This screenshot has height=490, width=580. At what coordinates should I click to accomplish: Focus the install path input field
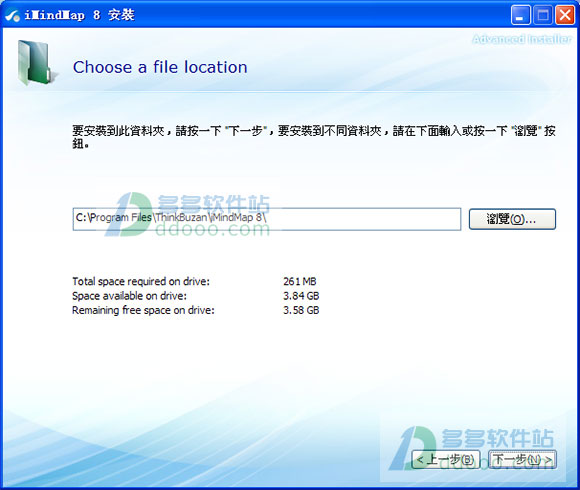click(x=267, y=219)
